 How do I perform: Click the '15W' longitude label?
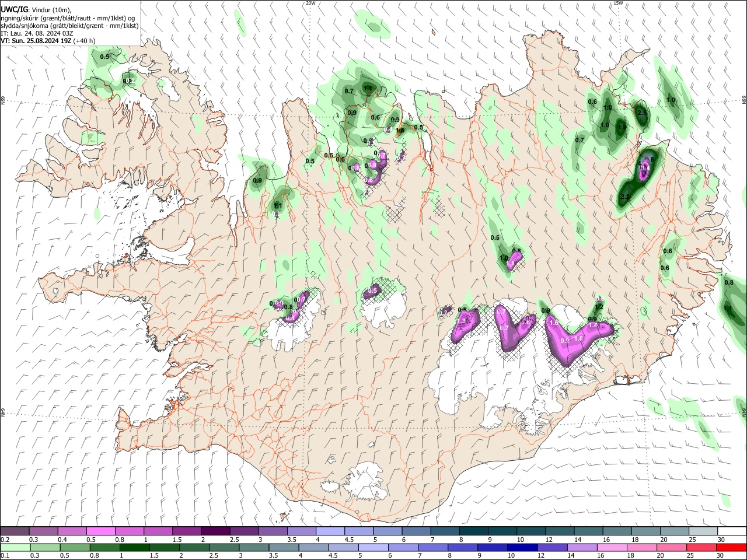pyautogui.click(x=619, y=3)
